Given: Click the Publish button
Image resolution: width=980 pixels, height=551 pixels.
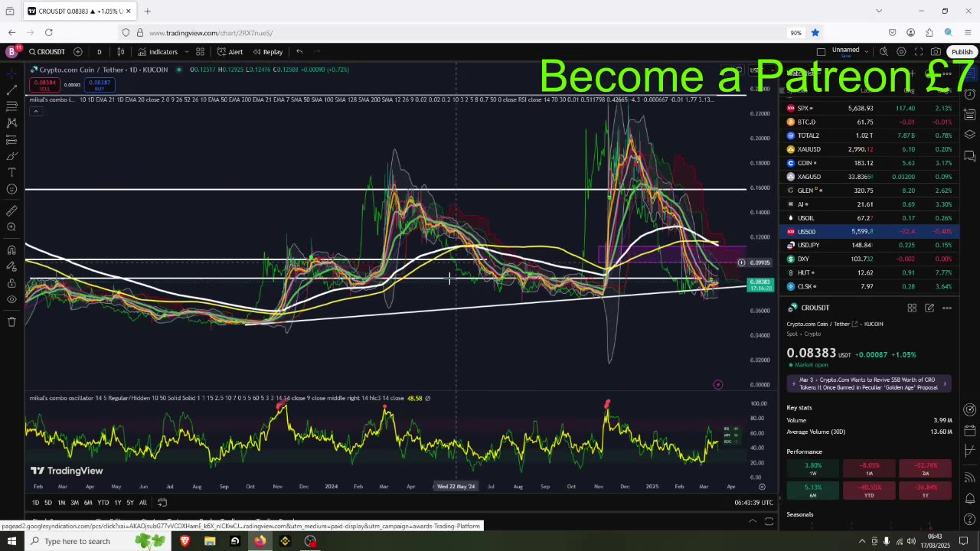Looking at the screenshot, I should (x=962, y=52).
